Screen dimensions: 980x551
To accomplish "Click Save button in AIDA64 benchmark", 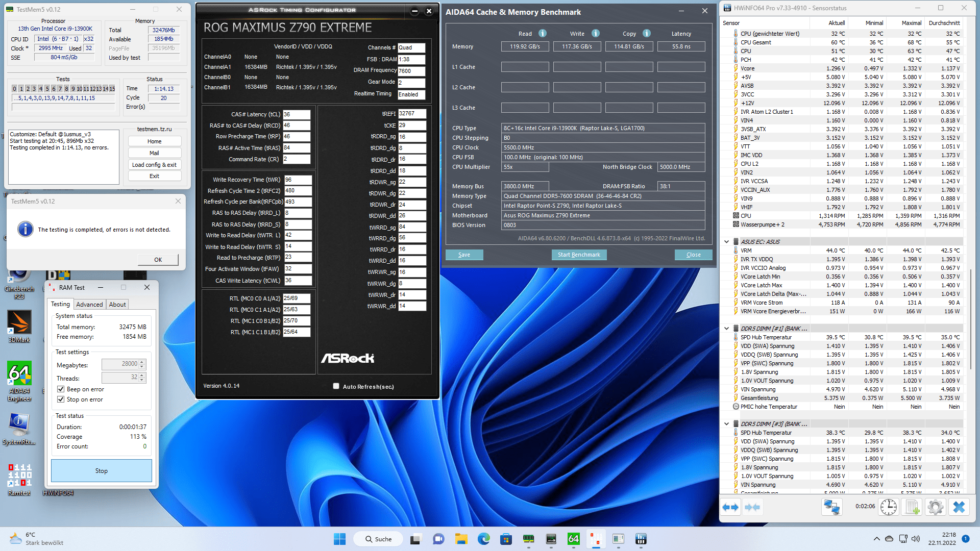I will pos(464,255).
